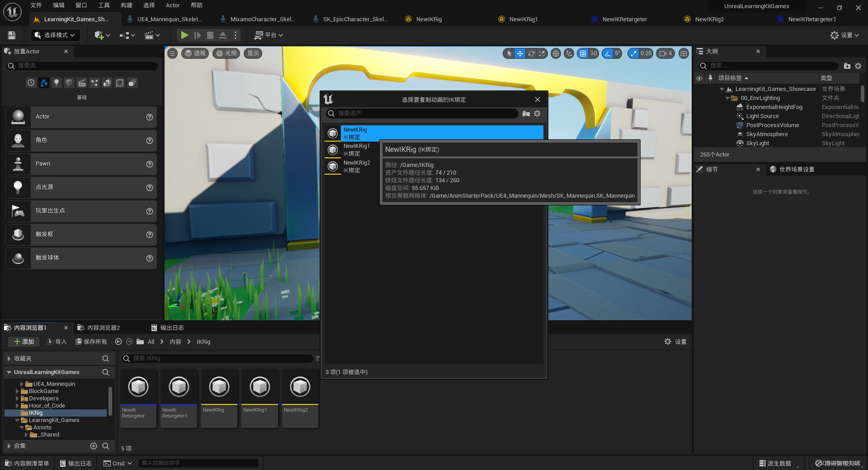Open the 工具 menu

click(x=104, y=5)
